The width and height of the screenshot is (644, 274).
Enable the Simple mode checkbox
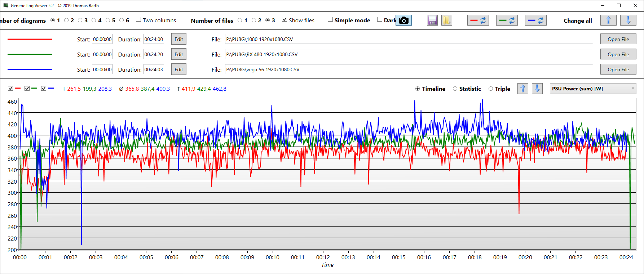pos(330,19)
